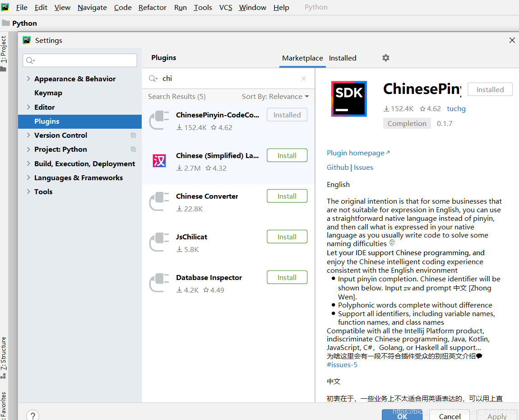Open the Run menu
This screenshot has width=519, height=420.
click(181, 7)
